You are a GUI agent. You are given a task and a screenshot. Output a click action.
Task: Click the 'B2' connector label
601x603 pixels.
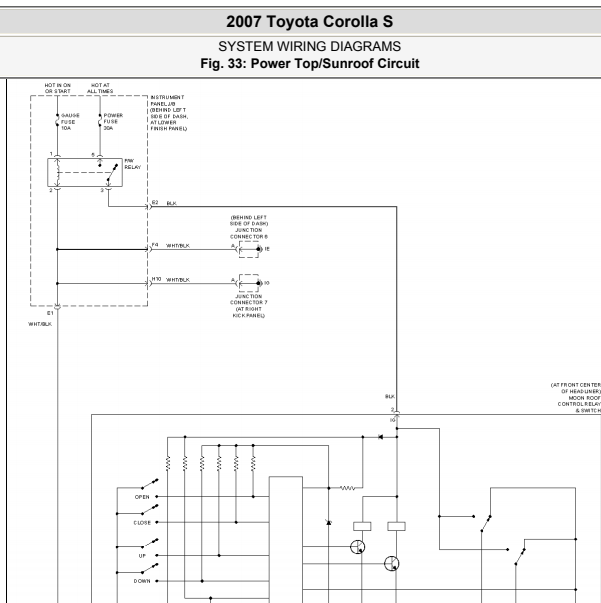[x=155, y=202]
